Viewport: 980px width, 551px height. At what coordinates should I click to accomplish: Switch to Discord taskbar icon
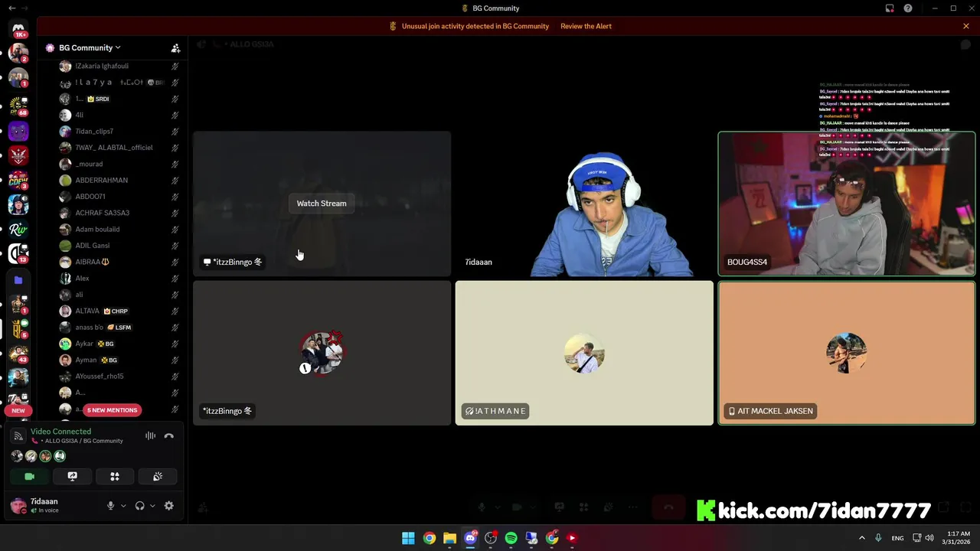(x=470, y=538)
